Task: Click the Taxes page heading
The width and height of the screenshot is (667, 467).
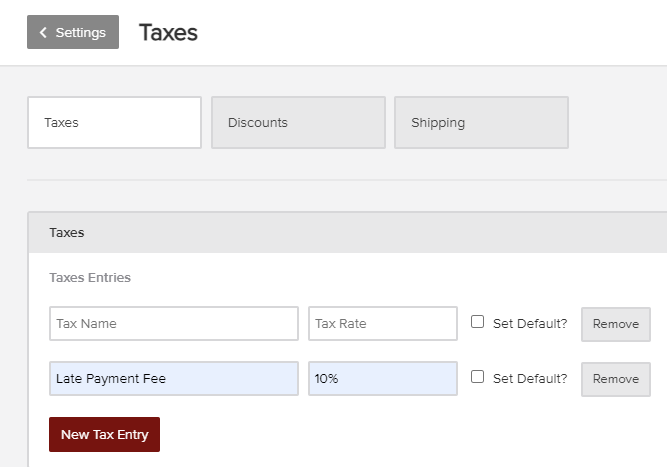Action: tap(168, 32)
